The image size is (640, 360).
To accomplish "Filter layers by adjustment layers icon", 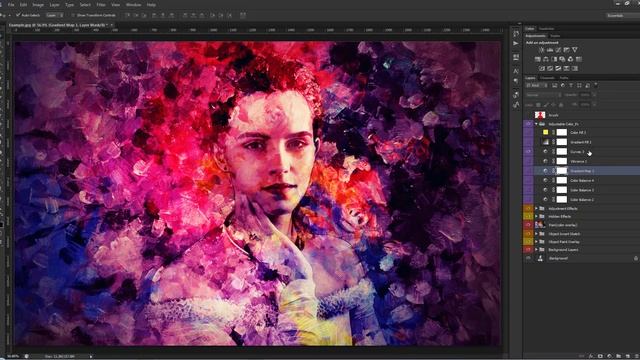I will pyautogui.click(x=563, y=85).
